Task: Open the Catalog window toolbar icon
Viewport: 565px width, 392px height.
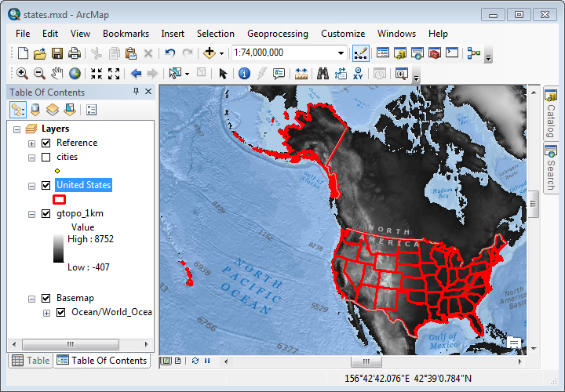Action: (x=400, y=53)
